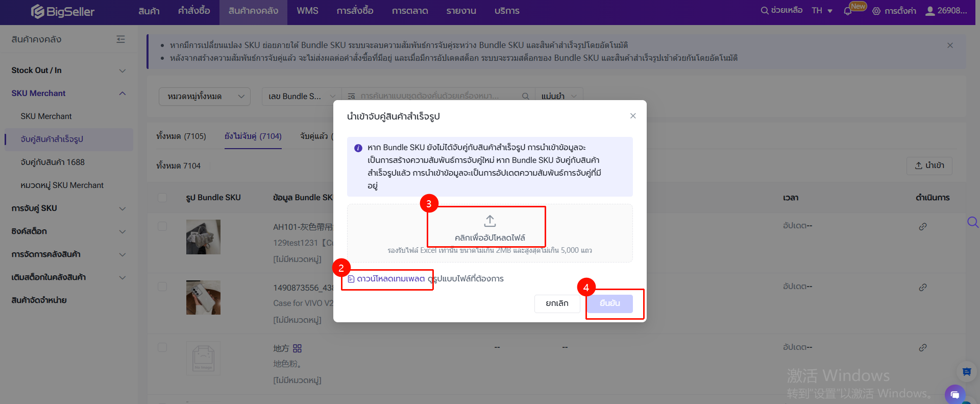Click the search magnifier in filter bar

pyautogui.click(x=525, y=96)
